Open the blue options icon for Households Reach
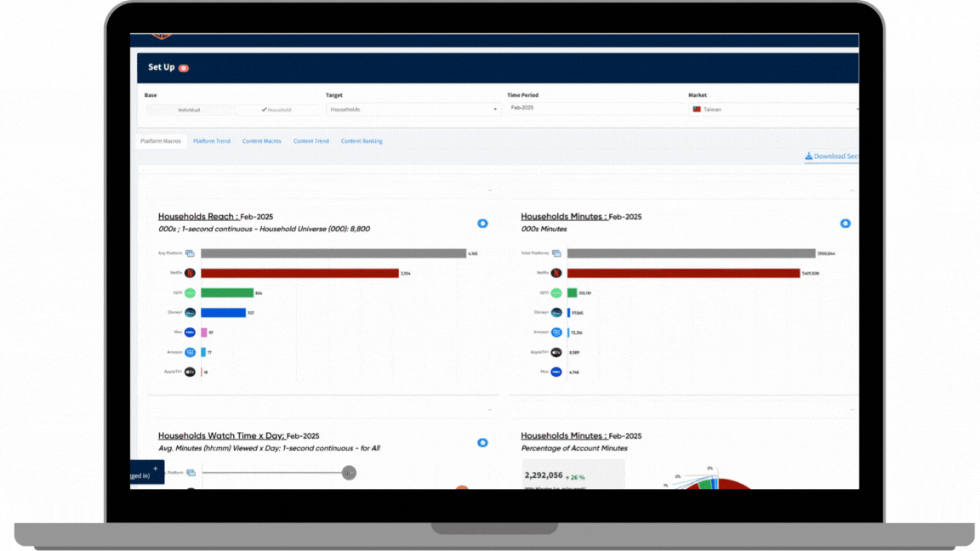This screenshot has width=980, height=551. [x=482, y=223]
